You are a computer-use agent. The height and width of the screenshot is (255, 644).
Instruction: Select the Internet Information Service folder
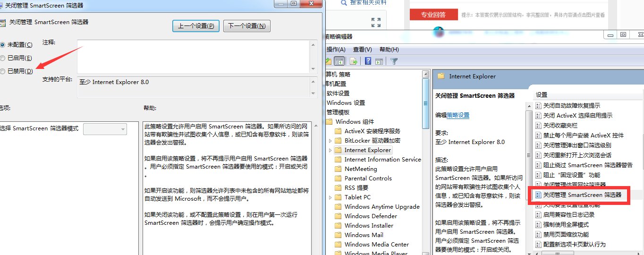click(x=378, y=159)
